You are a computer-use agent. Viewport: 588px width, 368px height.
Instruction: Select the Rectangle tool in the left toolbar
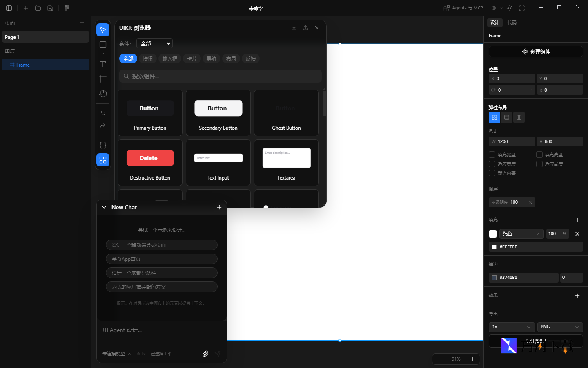pos(102,45)
